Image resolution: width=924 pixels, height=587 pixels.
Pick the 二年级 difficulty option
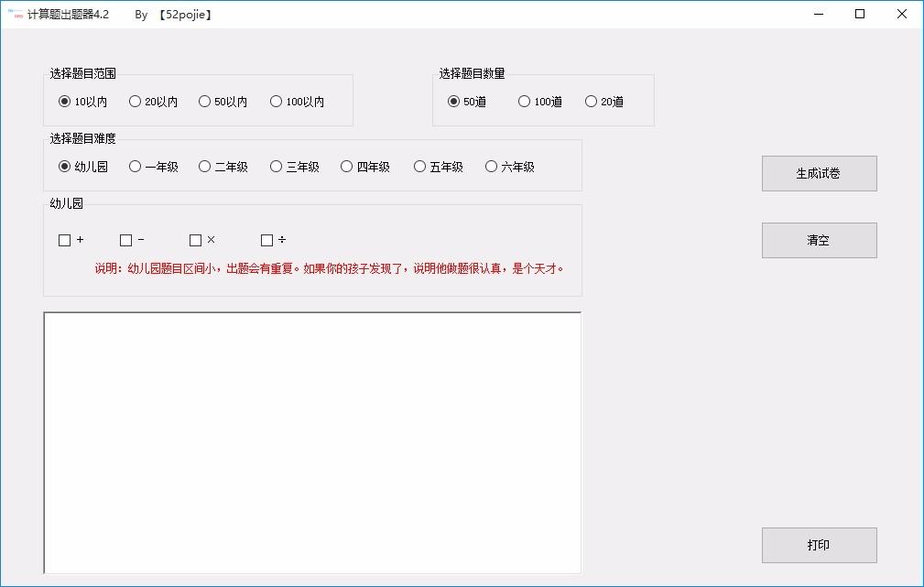click(x=205, y=167)
